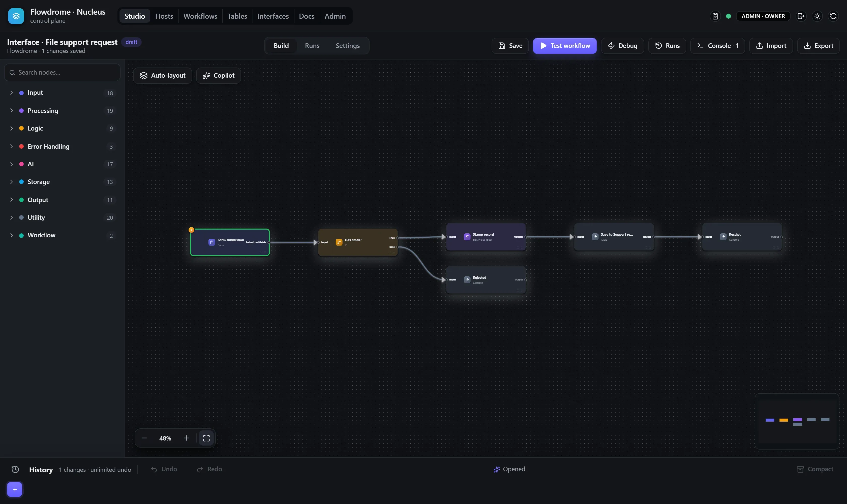Click the Save button
Image resolution: width=847 pixels, height=504 pixels.
point(510,46)
